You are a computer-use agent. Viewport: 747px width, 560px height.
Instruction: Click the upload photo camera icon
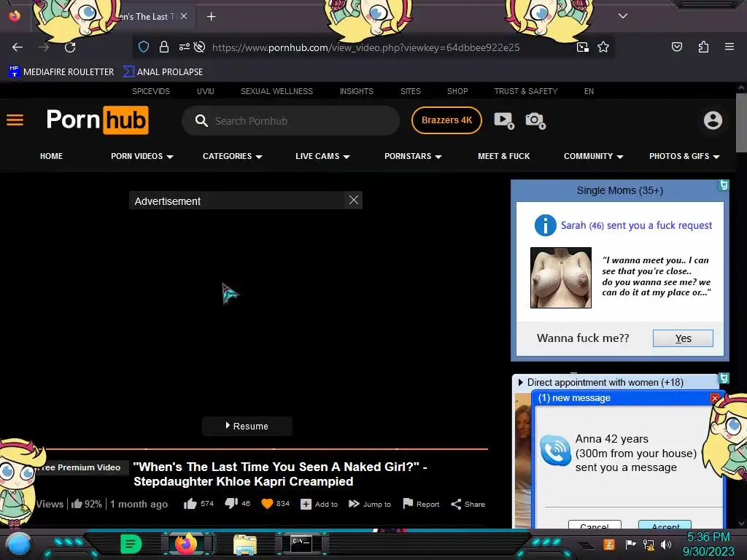(x=535, y=120)
